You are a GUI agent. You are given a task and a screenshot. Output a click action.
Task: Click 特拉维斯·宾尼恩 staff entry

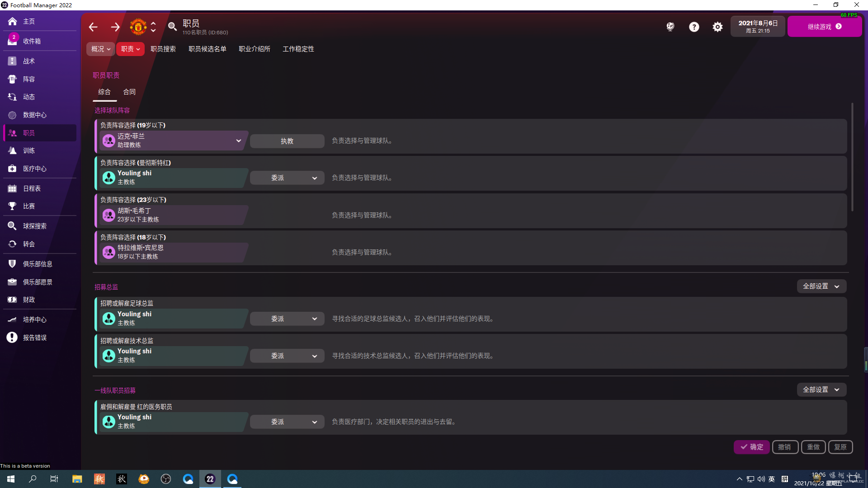[x=174, y=252]
